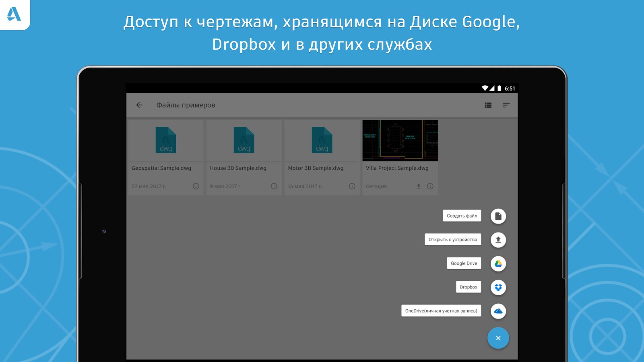Download Villa Project Sample.dwg
The height and width of the screenshot is (362, 644).
coord(419,186)
